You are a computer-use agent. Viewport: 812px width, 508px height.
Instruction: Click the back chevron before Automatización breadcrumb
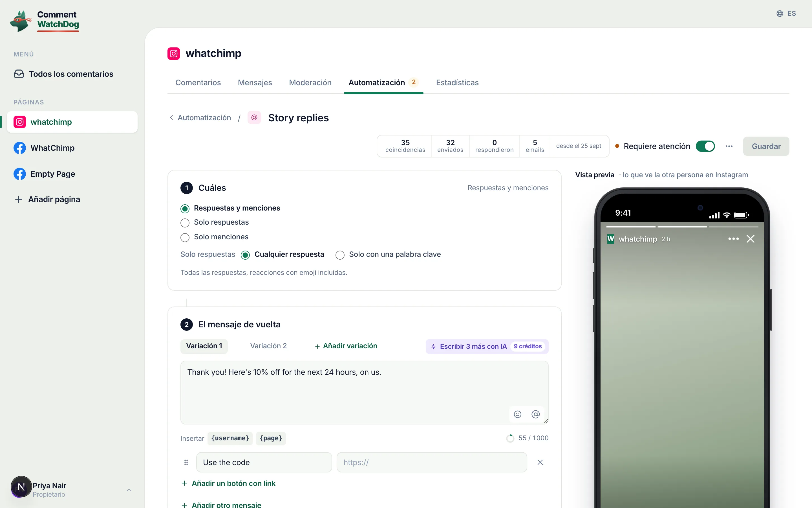[x=171, y=118]
